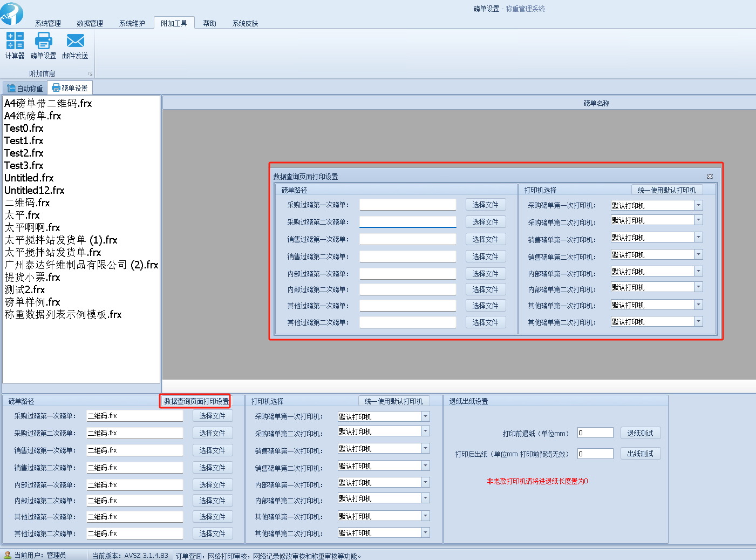Select the 附加工具 ribbon tab

[x=174, y=23]
